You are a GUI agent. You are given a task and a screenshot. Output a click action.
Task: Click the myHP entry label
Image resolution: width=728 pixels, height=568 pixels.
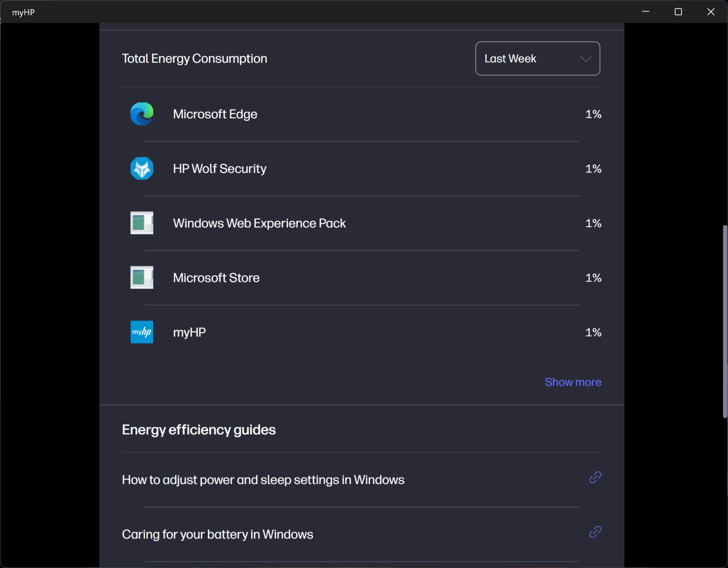(x=189, y=333)
